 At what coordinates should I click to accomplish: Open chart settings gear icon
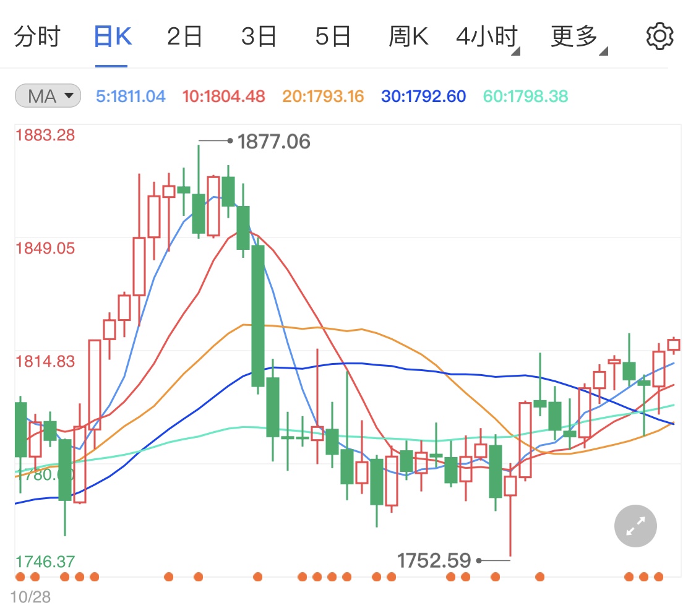point(659,36)
